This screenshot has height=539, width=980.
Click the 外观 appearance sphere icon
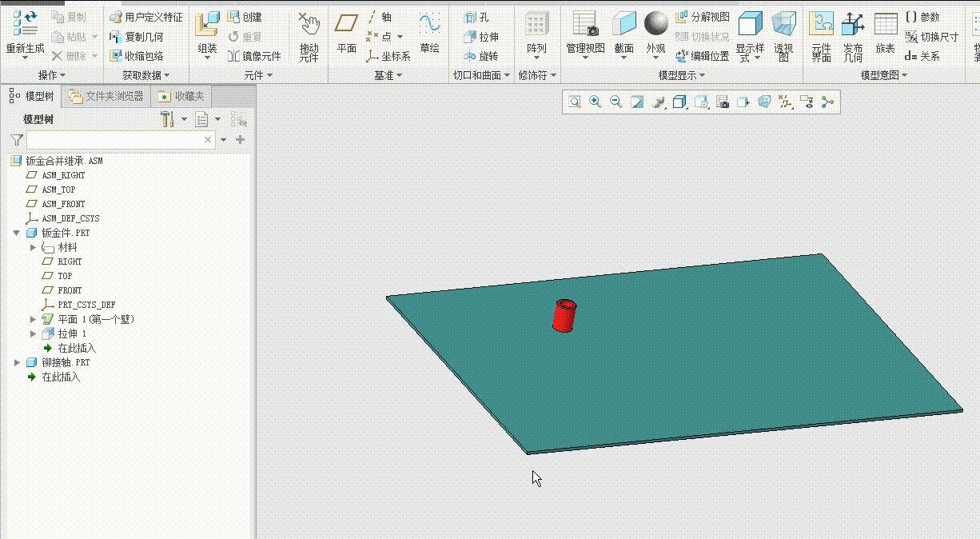pos(655,24)
